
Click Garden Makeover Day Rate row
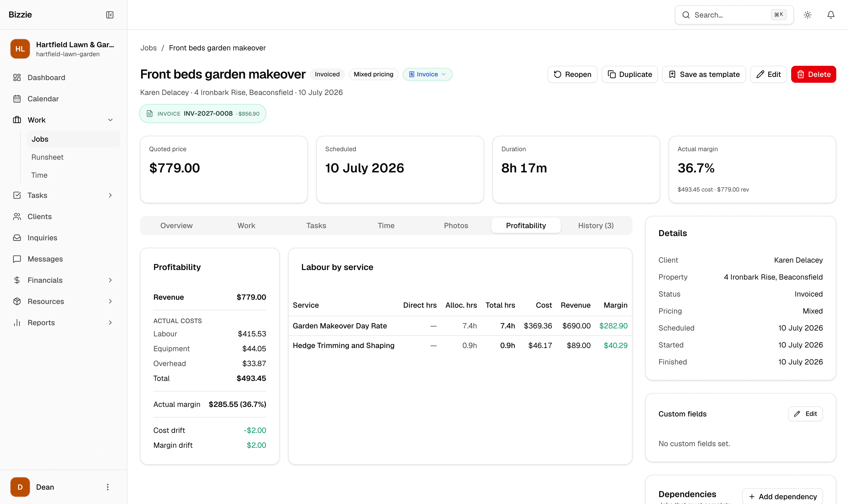(460, 326)
